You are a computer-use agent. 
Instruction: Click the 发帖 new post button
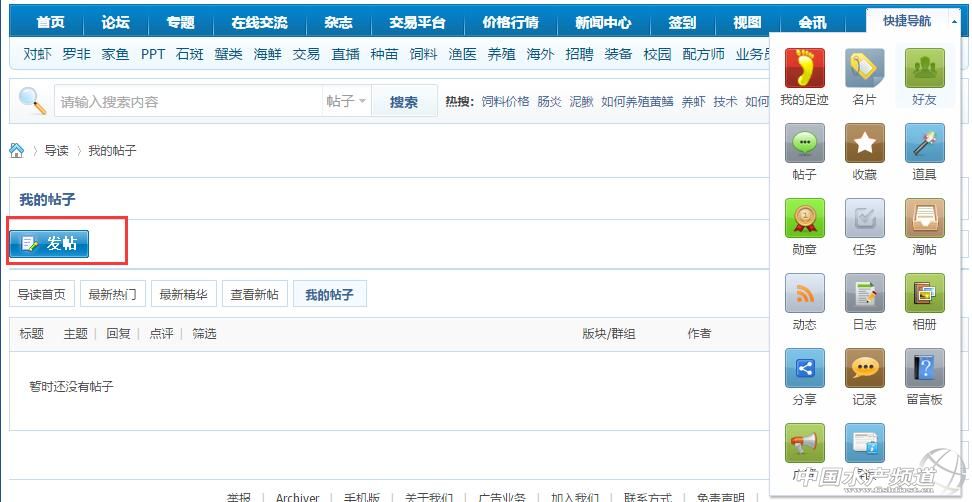point(50,244)
